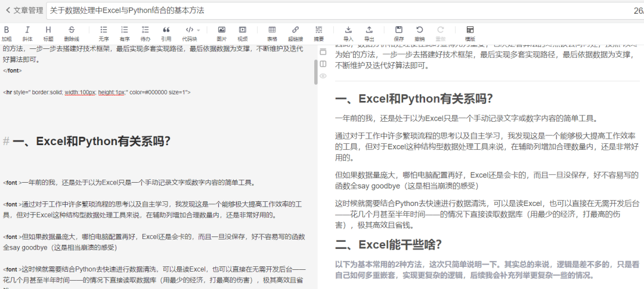Undo the last edit (撤销)
The image size is (644, 289).
point(419,33)
